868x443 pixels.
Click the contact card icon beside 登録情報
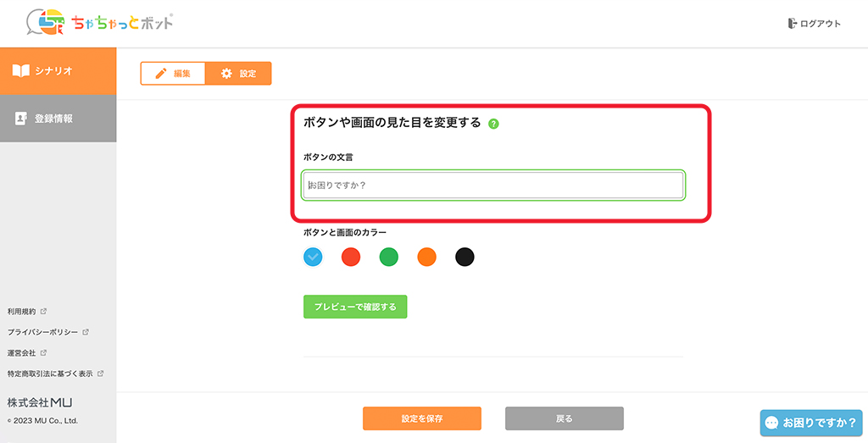pyautogui.click(x=21, y=119)
